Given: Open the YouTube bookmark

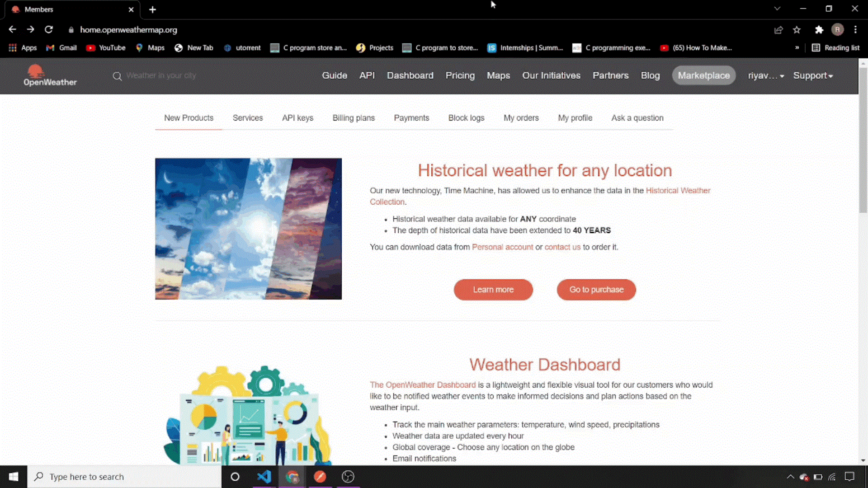Looking at the screenshot, I should tap(106, 48).
